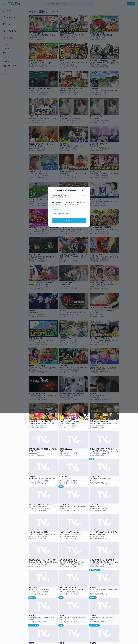Expand the すべて filter dropdown
Viewport: 138px width, 644px height.
pos(54,11)
